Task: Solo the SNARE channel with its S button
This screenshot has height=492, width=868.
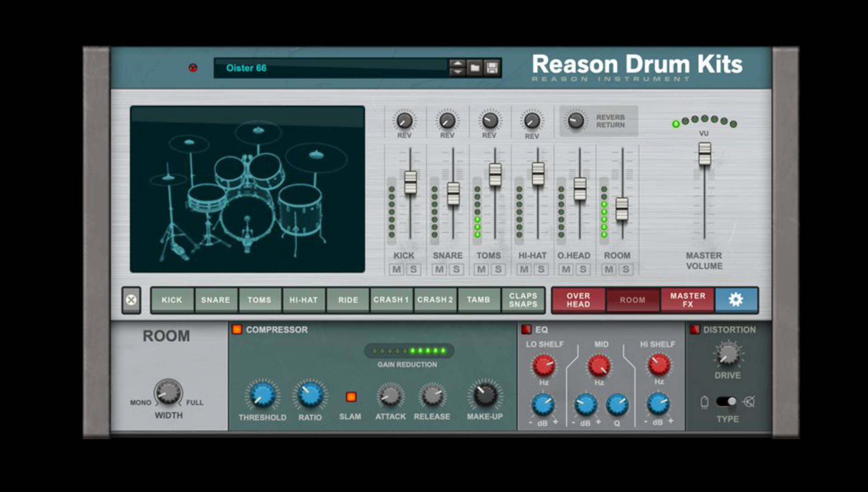Action: (x=456, y=269)
